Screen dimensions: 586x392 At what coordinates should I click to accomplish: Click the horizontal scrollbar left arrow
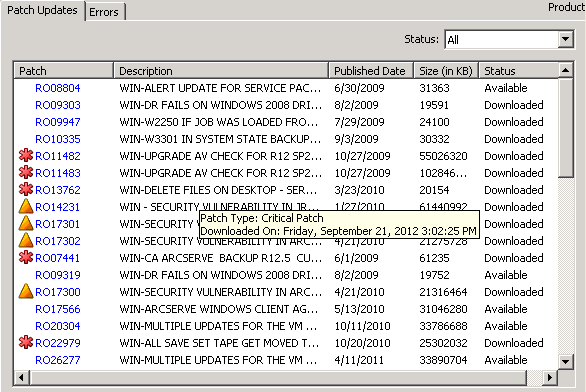tap(21, 377)
